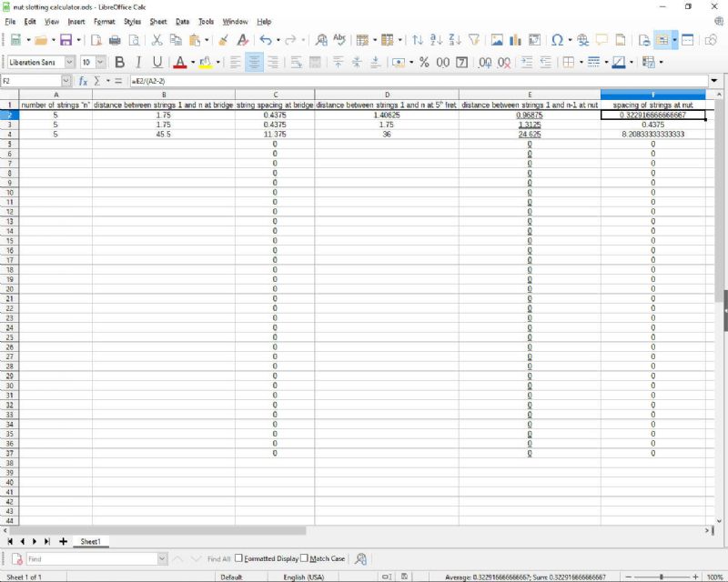Click the Save document icon

click(66, 40)
